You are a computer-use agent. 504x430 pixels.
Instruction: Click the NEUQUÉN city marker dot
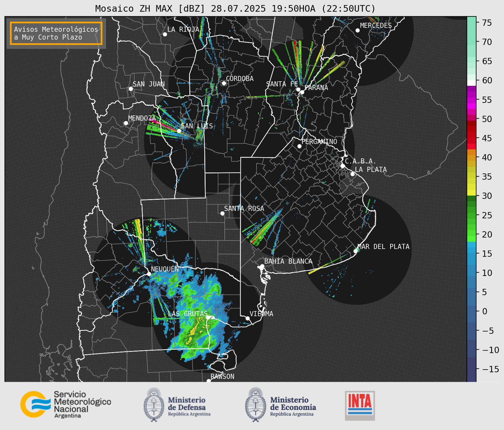tap(149, 274)
